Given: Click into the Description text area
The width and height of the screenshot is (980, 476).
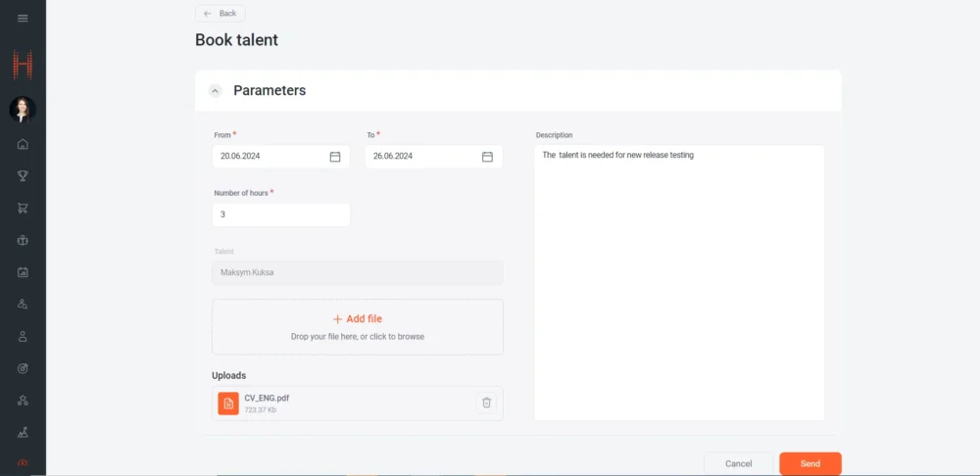Looking at the screenshot, I should point(679,282).
